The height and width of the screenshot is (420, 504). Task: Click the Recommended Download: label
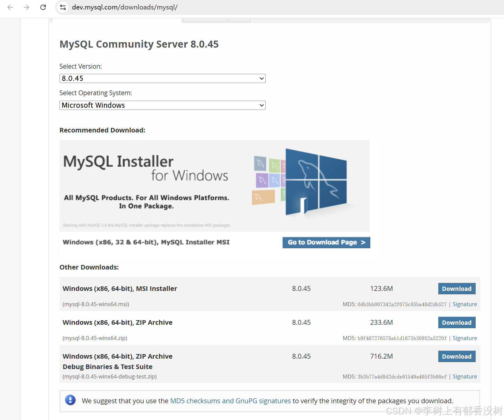coord(102,130)
